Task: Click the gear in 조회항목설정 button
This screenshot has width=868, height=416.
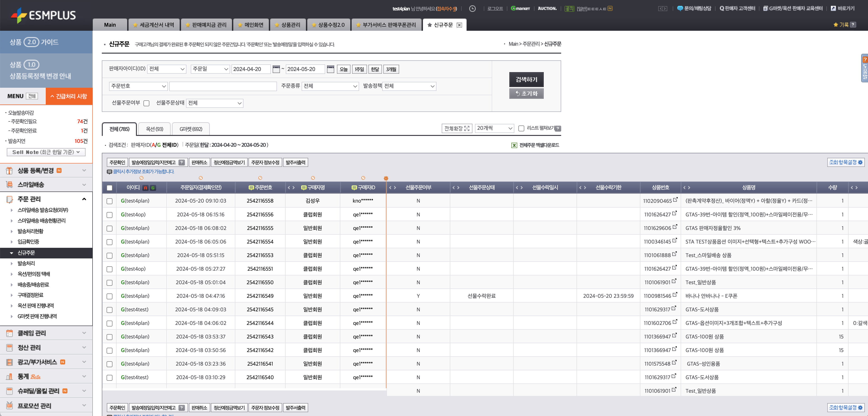Action: point(860,163)
